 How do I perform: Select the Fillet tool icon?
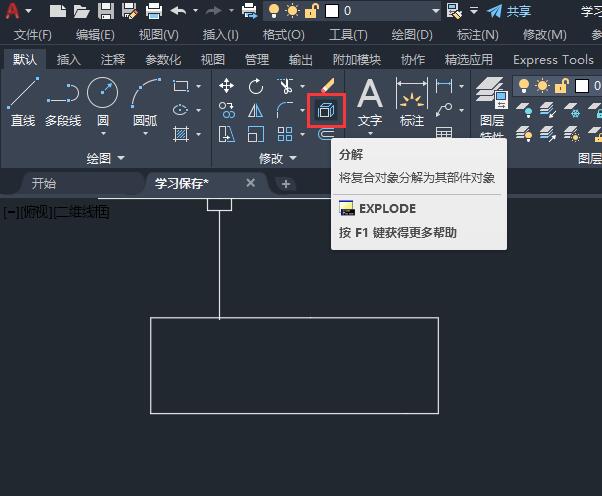tap(285, 110)
